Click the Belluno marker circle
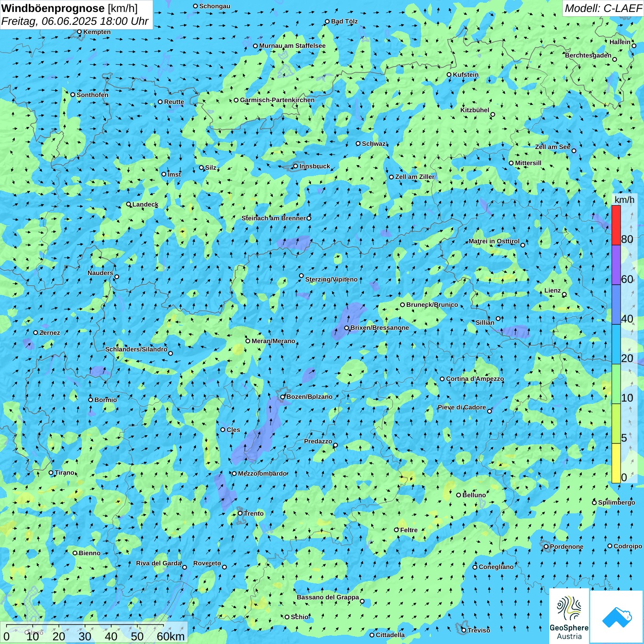 coord(458,495)
